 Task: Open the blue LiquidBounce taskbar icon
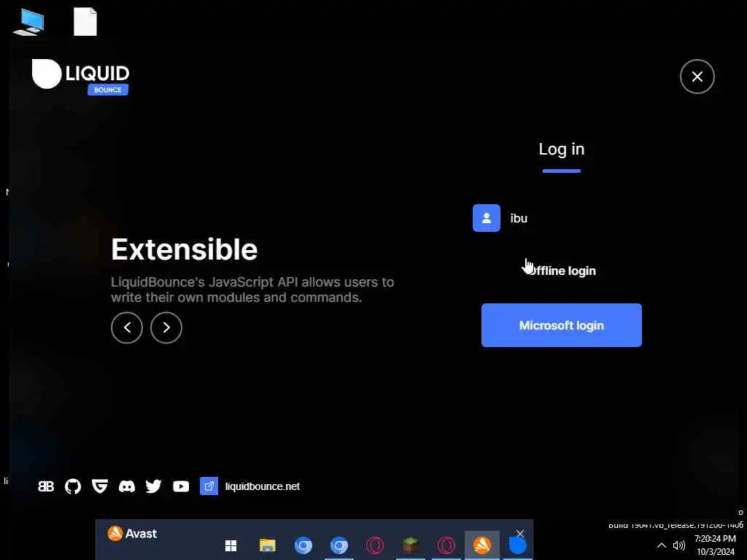[517, 545]
